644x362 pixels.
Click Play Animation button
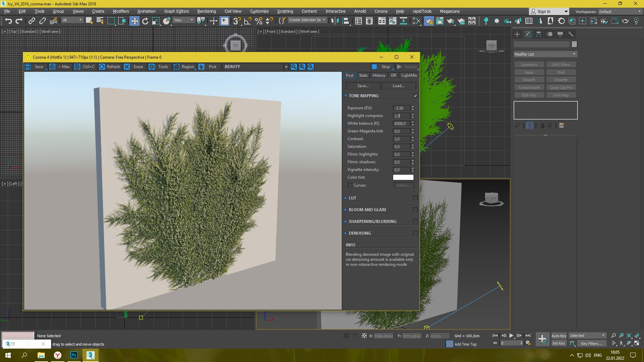tap(511, 336)
